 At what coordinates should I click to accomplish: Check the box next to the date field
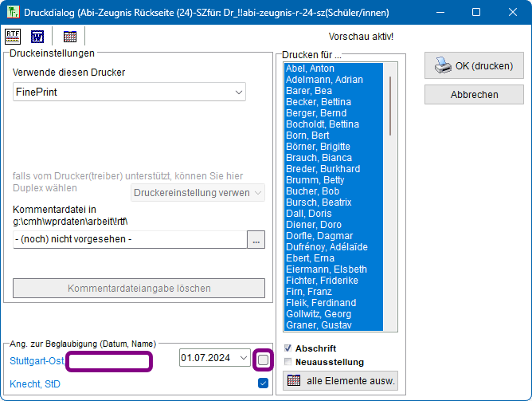[263, 360]
